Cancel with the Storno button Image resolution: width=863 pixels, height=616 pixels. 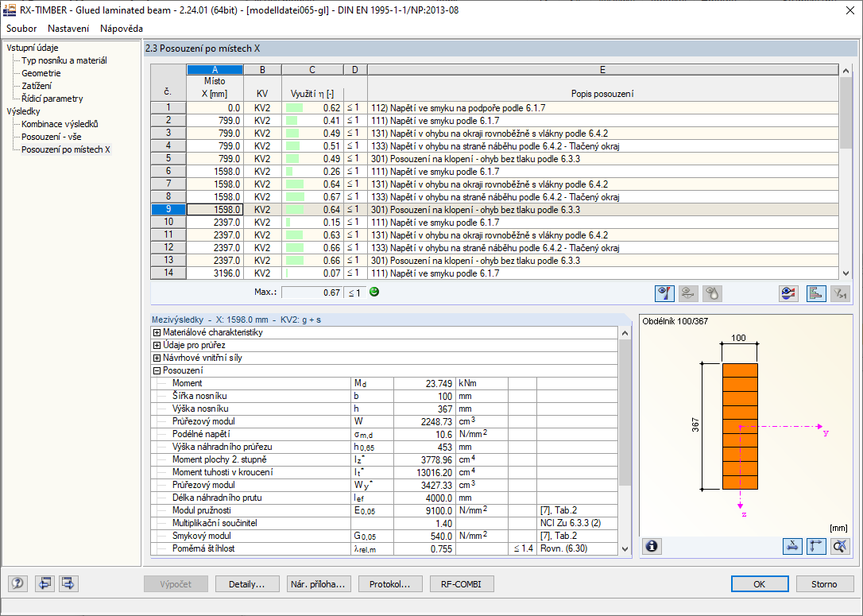pos(824,584)
